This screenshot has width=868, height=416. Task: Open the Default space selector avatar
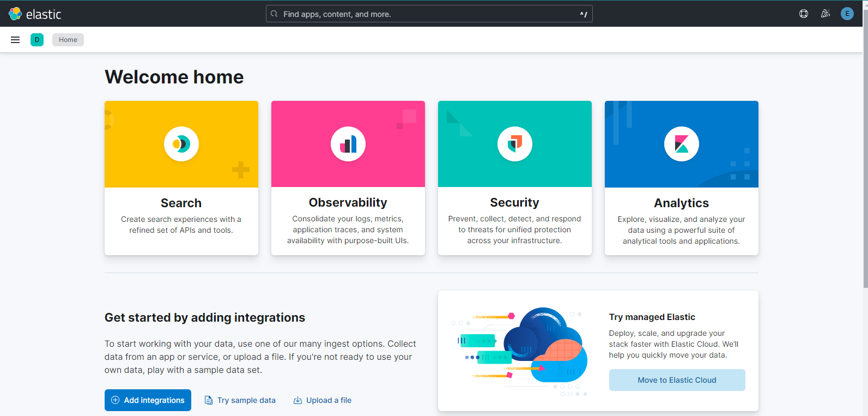[x=37, y=40]
